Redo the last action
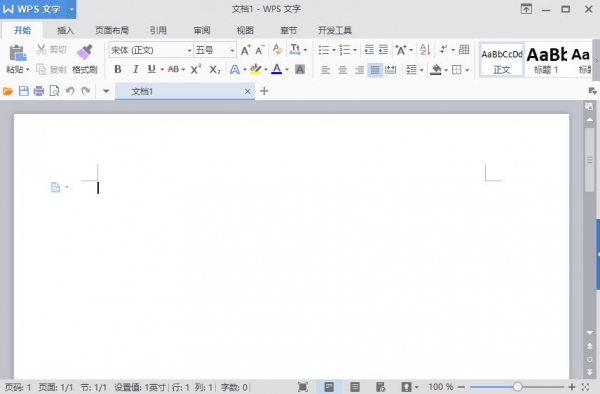Image resolution: width=600 pixels, height=394 pixels. point(85,91)
